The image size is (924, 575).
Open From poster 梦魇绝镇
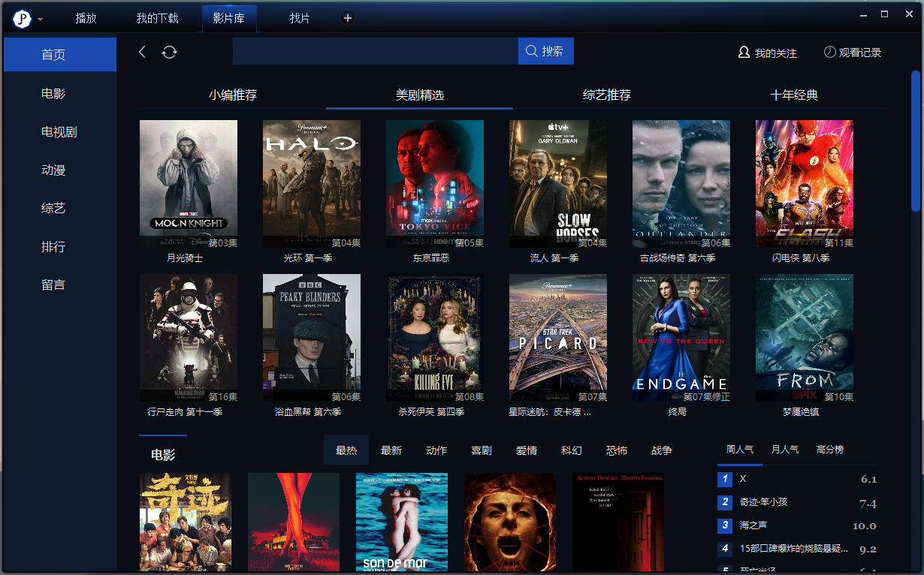[805, 338]
